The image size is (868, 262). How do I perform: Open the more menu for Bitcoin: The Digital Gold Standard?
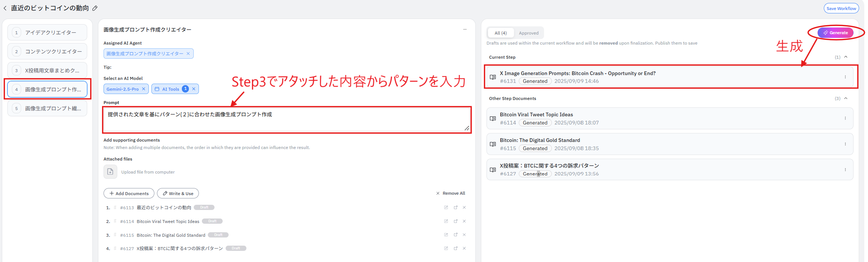click(845, 144)
